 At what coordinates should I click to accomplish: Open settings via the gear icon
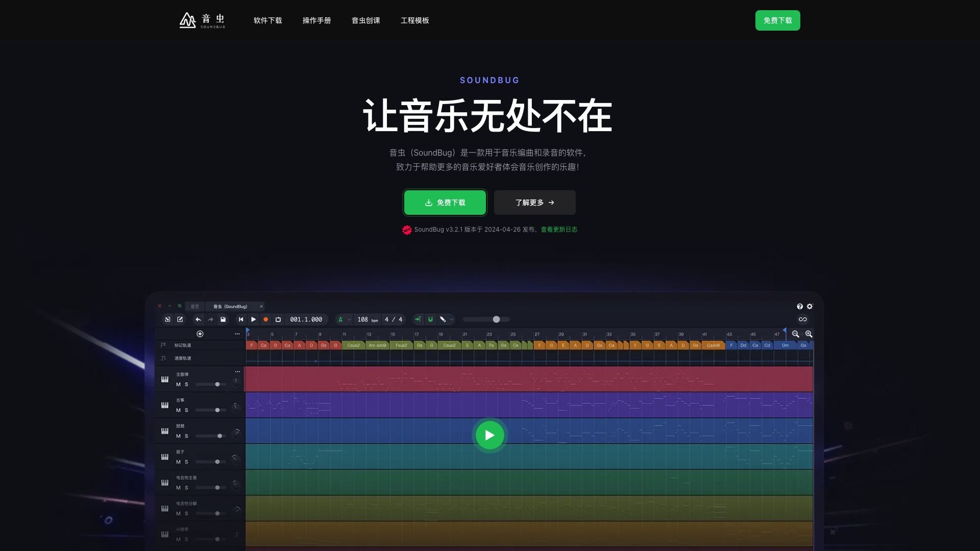(810, 307)
